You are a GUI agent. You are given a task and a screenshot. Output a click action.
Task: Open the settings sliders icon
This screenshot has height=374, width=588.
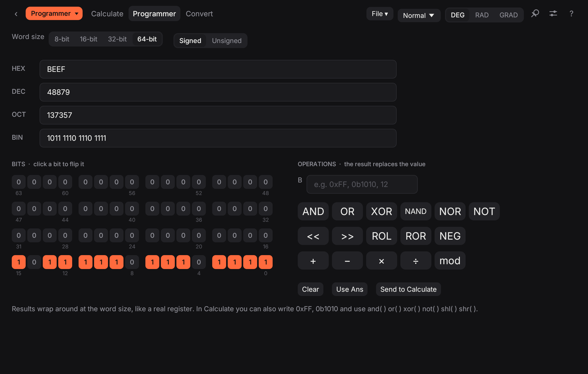tap(553, 14)
